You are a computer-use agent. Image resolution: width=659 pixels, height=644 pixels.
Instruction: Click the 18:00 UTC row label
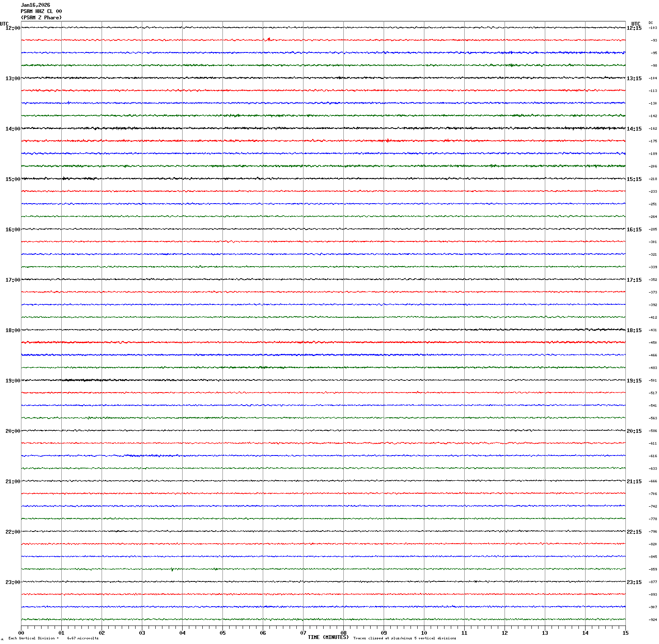coord(13,330)
